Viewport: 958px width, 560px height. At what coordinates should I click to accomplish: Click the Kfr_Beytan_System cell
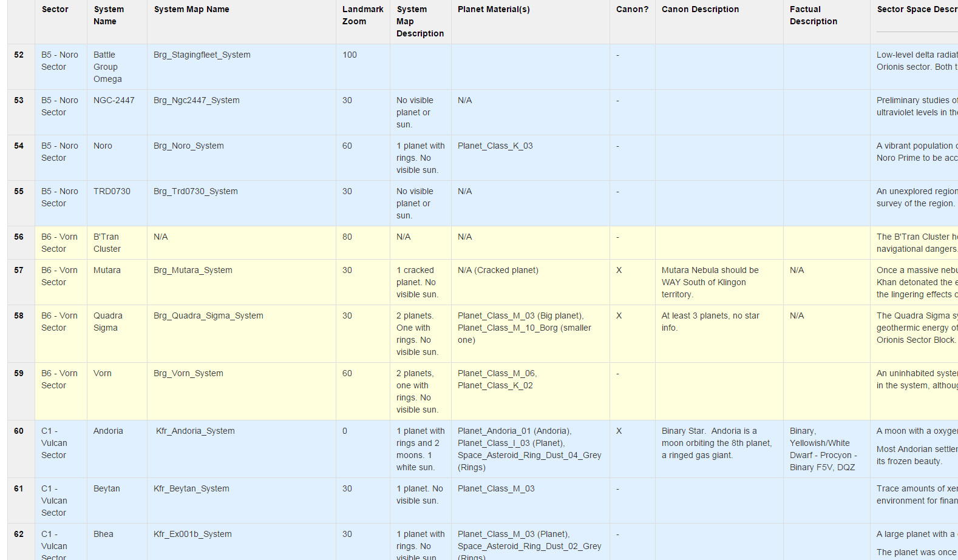(x=242, y=501)
